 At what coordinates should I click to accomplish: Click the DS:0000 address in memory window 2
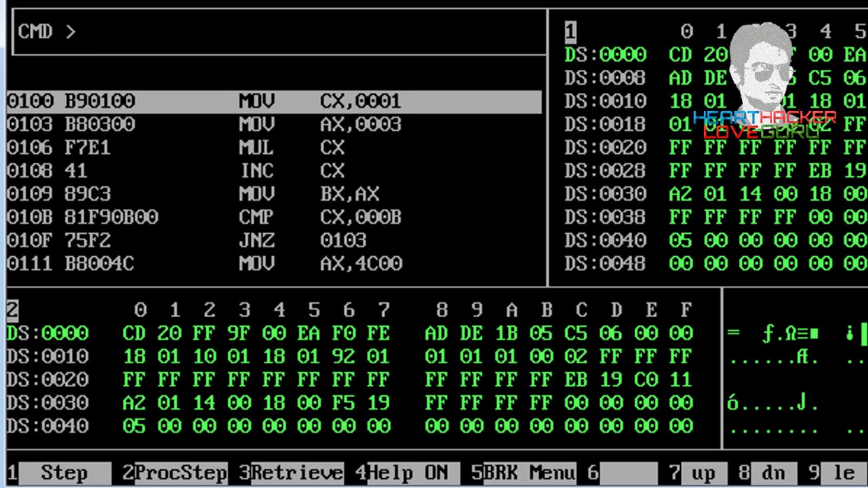point(47,333)
